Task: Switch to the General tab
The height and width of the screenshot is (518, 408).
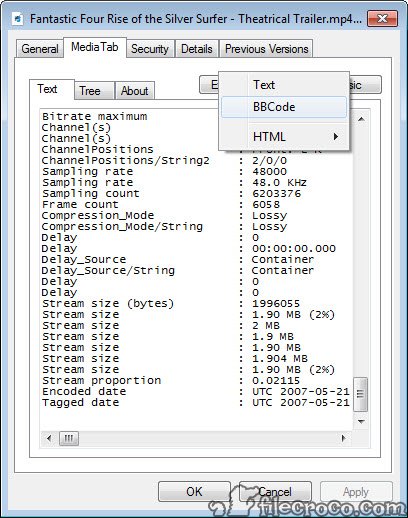Action: click(x=39, y=49)
